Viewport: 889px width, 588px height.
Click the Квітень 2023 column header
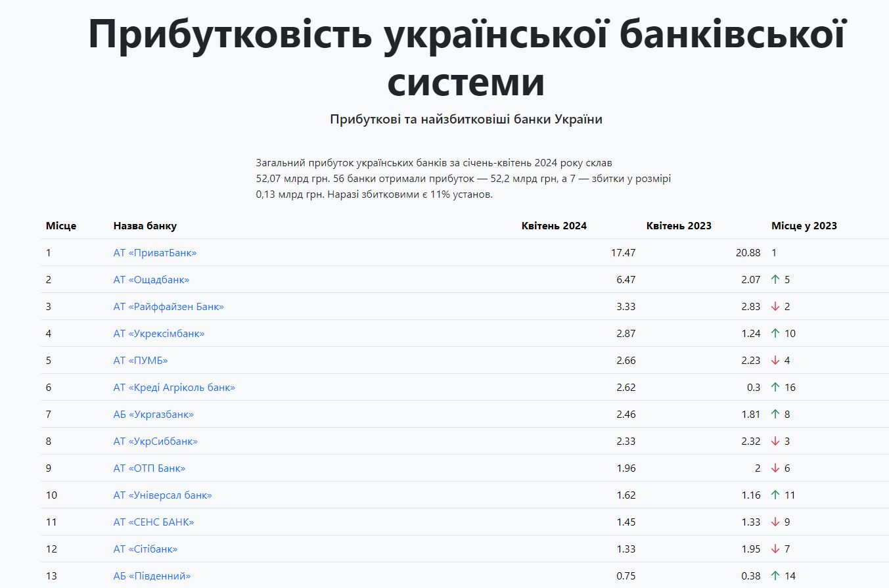pyautogui.click(x=679, y=226)
